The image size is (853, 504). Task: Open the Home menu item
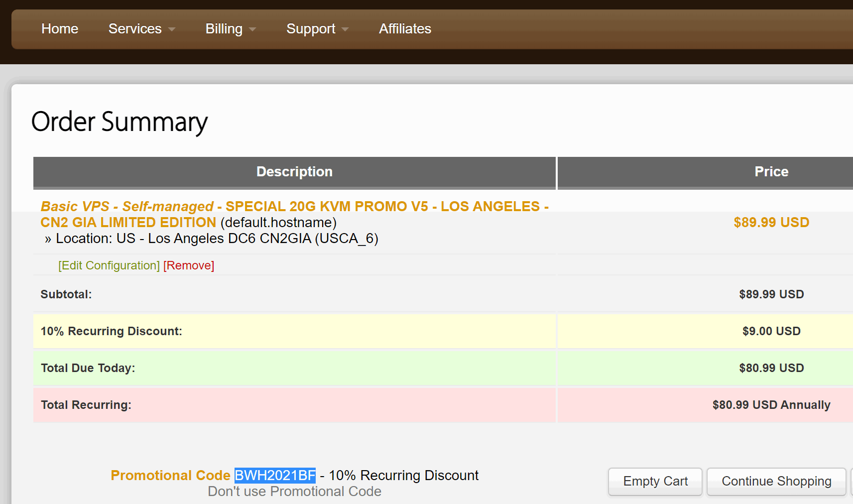(60, 29)
